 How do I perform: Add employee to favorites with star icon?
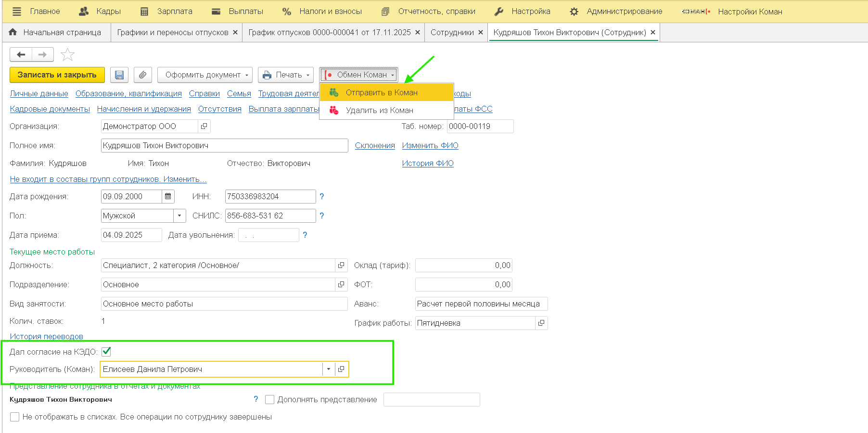[67, 55]
